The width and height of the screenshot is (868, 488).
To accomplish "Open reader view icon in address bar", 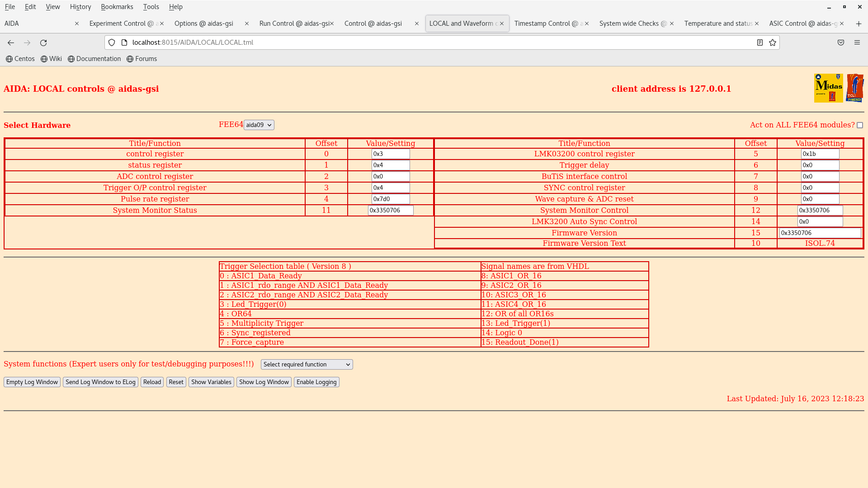I will coord(760,42).
